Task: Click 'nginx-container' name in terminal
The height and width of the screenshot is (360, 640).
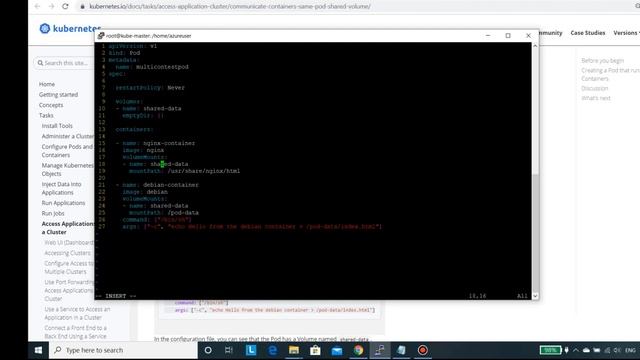Action: click(169, 143)
